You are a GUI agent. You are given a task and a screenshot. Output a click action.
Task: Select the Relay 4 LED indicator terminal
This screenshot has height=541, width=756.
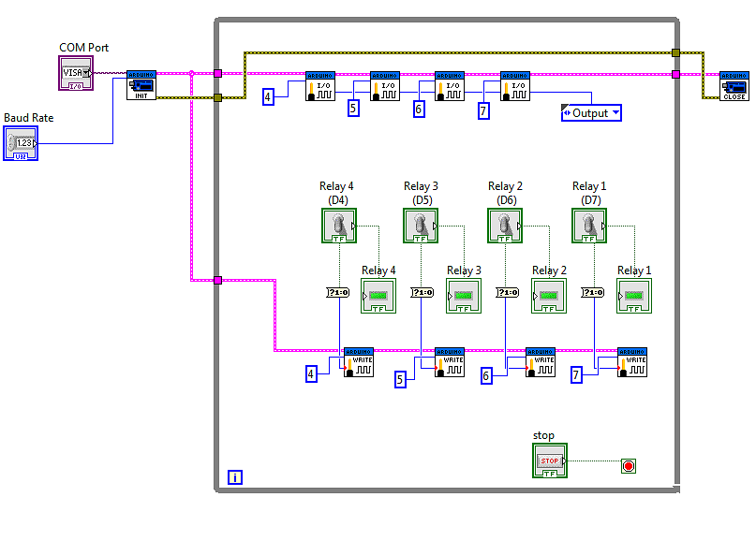(378, 296)
